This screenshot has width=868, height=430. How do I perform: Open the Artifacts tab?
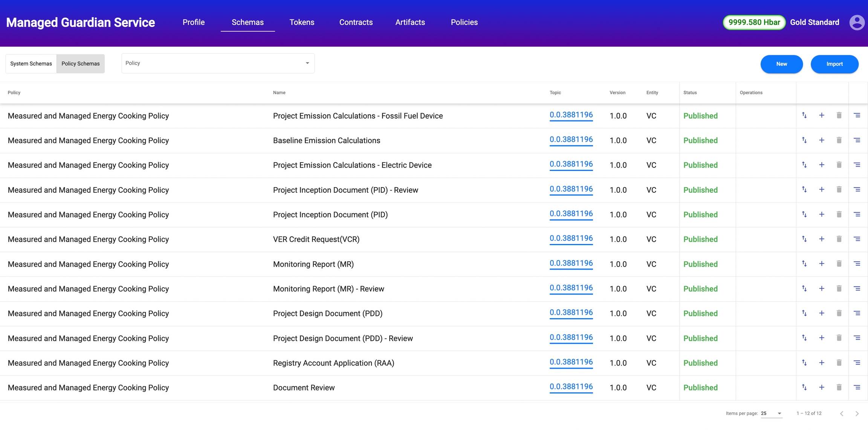click(x=410, y=22)
